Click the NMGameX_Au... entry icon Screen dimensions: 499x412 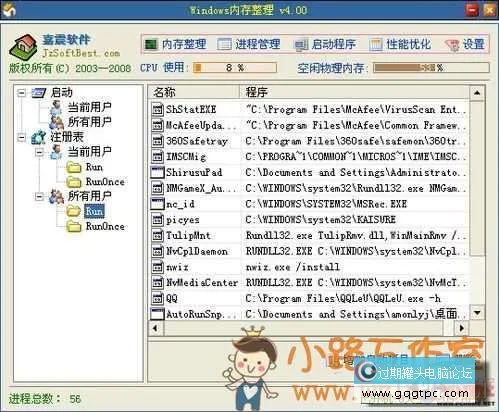[157, 188]
